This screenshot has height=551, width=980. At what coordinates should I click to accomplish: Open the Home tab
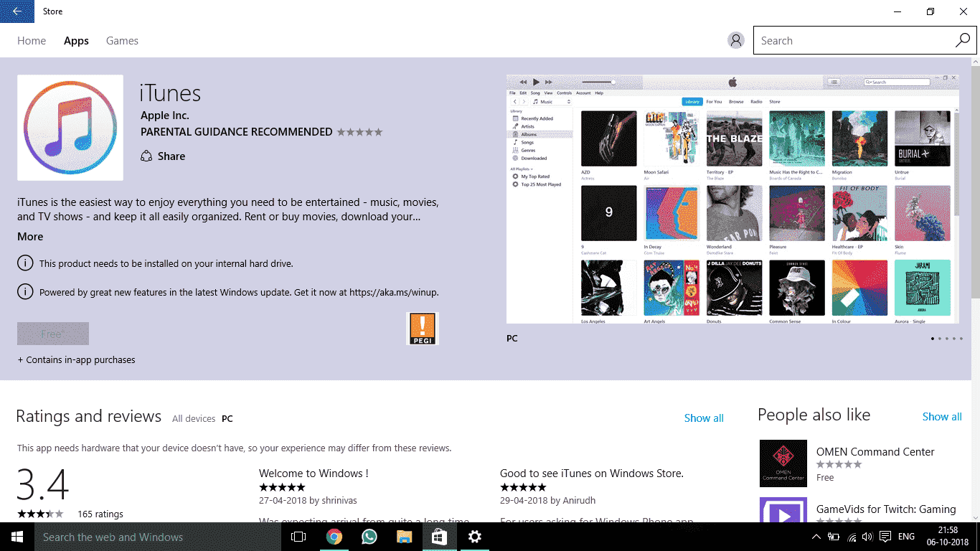(x=32, y=41)
